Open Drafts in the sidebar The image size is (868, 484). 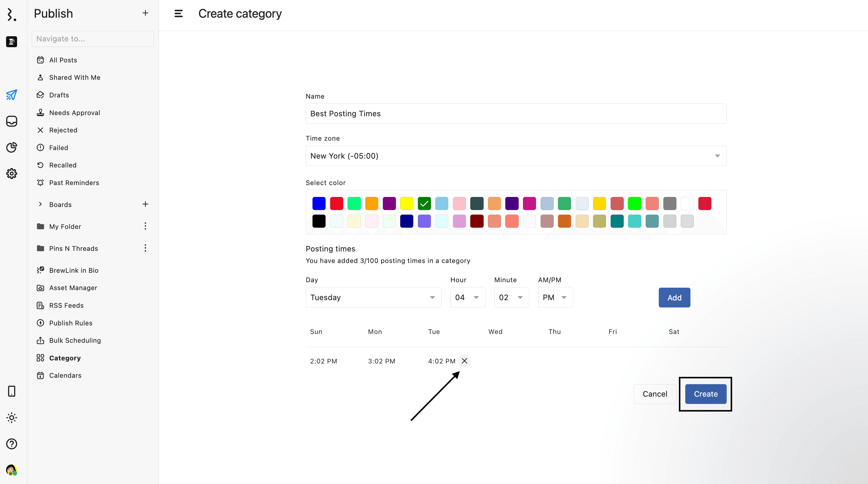click(59, 95)
